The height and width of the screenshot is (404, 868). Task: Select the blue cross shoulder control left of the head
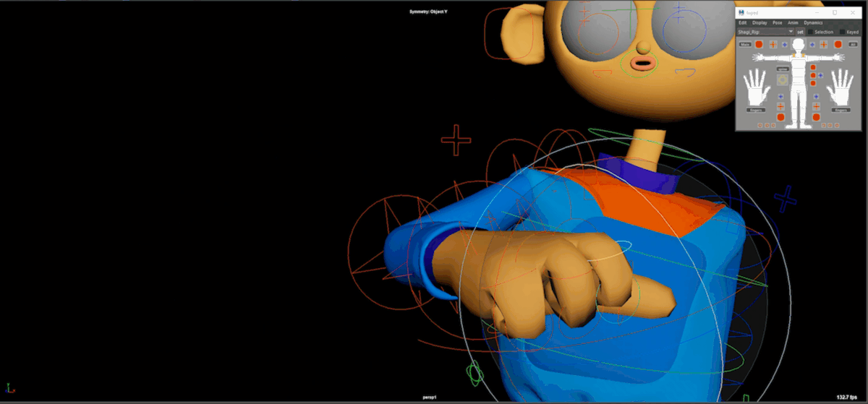click(785, 44)
